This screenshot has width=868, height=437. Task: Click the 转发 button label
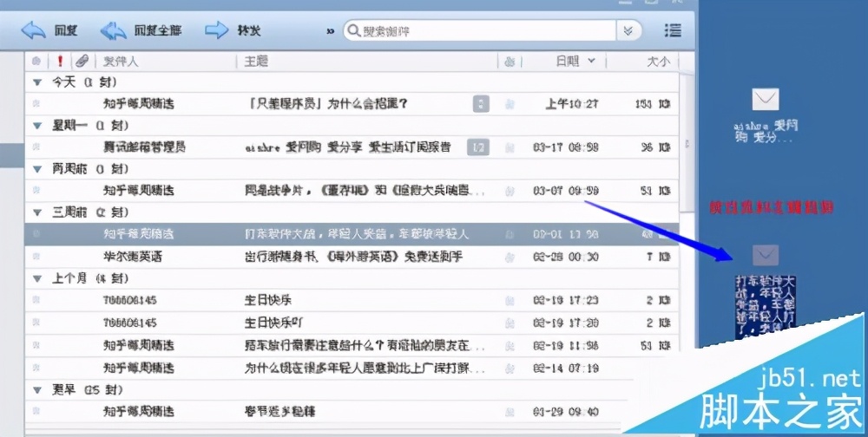pyautogui.click(x=249, y=30)
